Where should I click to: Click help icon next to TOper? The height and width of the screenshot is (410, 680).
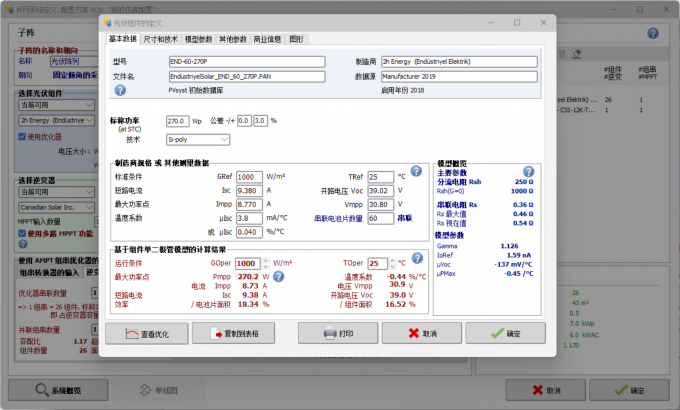click(417, 259)
